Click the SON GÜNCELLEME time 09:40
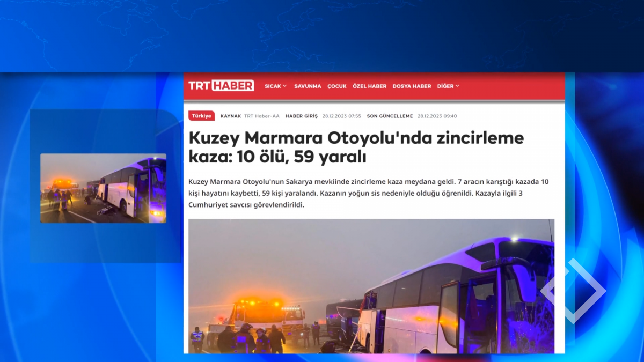 (x=437, y=116)
